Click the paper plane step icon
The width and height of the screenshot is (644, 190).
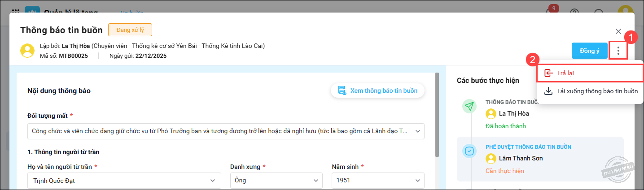[469, 106]
